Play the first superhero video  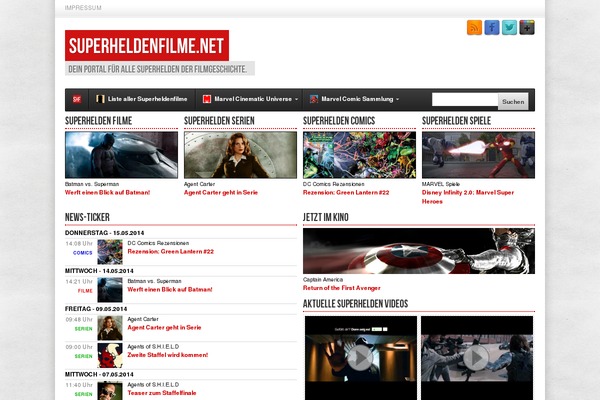[x=361, y=358]
